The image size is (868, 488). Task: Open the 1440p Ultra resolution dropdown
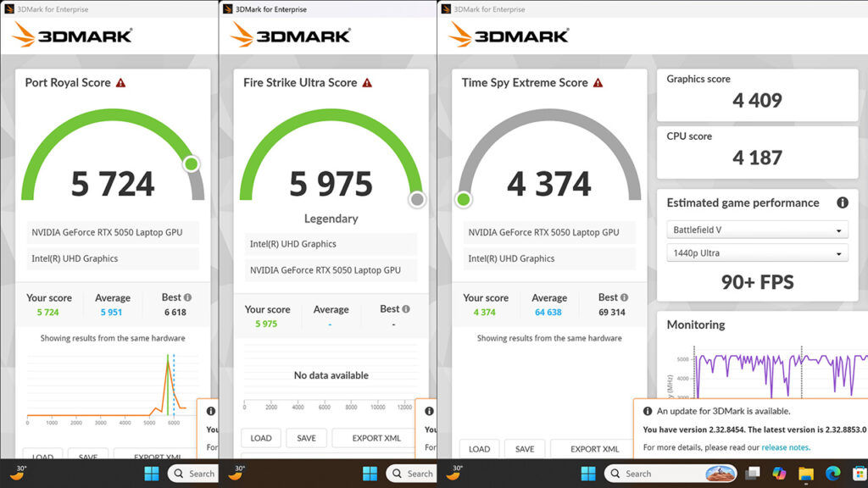(757, 252)
